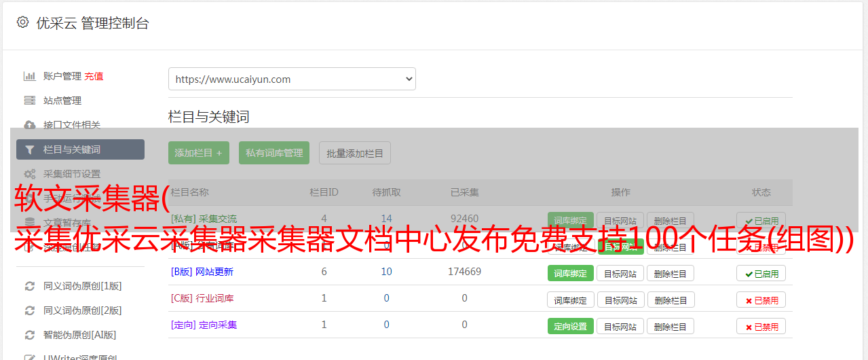This screenshot has width=868, height=360.
Task: Click the 优采云 管理控制台 title
Action: pos(92,23)
